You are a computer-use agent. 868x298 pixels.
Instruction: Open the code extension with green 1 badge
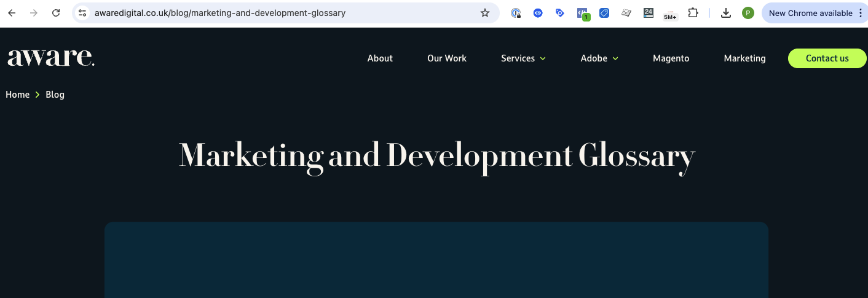click(x=583, y=14)
